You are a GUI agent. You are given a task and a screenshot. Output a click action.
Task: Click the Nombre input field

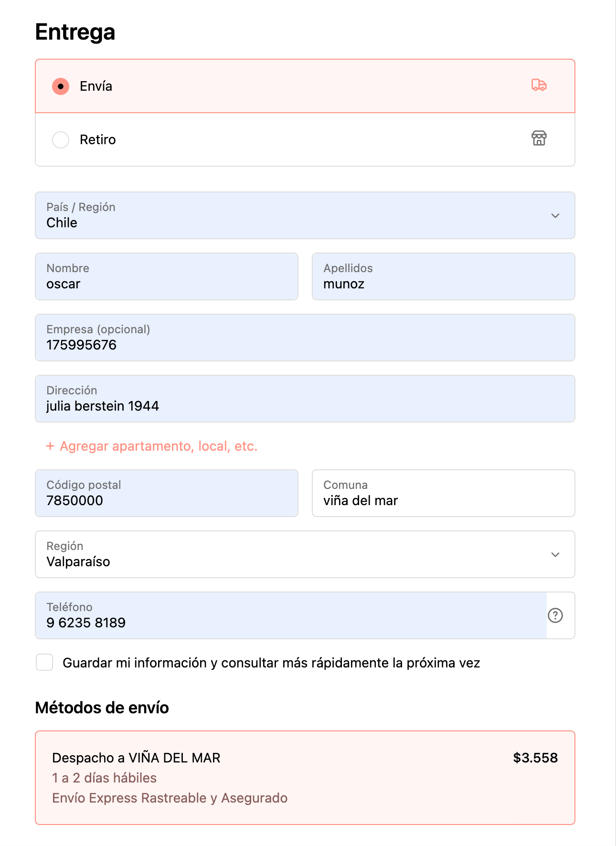click(x=166, y=277)
